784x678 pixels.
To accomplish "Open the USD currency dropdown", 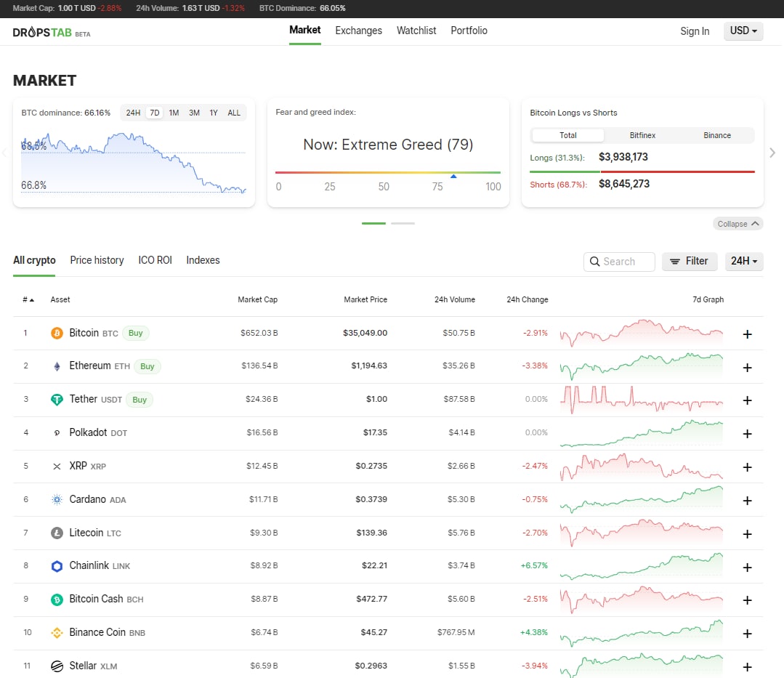I will pos(743,31).
